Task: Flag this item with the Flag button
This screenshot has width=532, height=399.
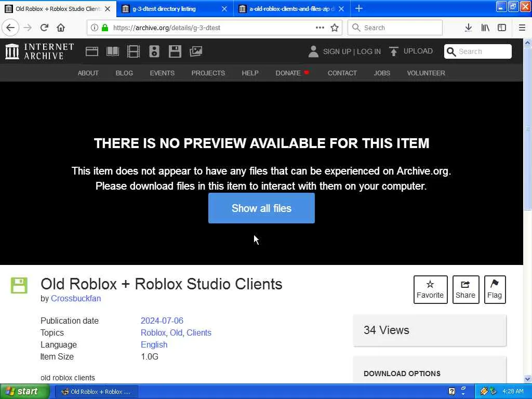Action: pyautogui.click(x=495, y=289)
